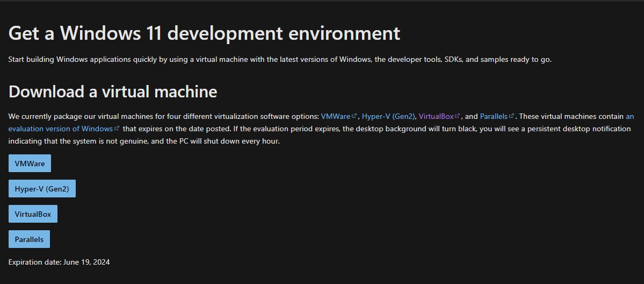Click the Expiration date: June 19, 2024 text
Image resolution: width=644 pixels, height=284 pixels.
point(59,262)
